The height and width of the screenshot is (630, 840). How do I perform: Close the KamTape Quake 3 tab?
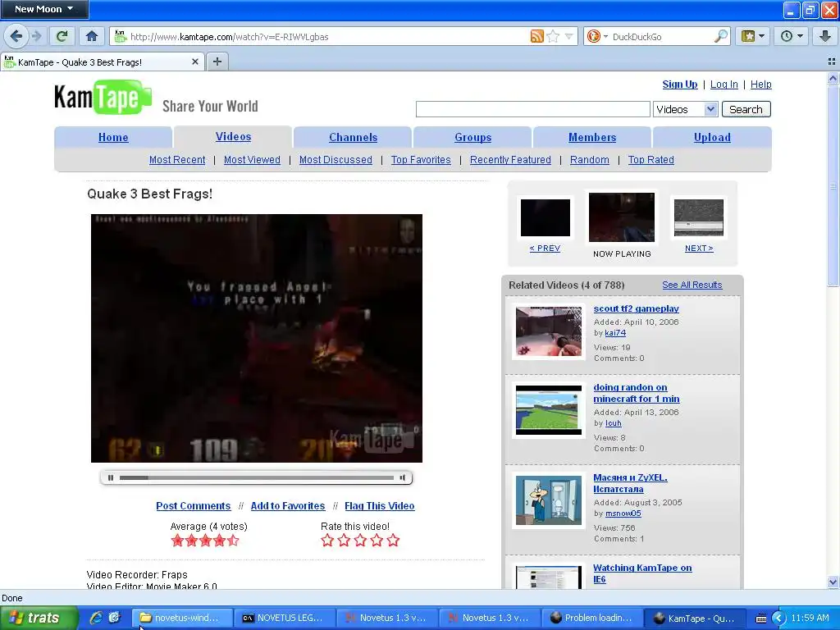tap(195, 62)
